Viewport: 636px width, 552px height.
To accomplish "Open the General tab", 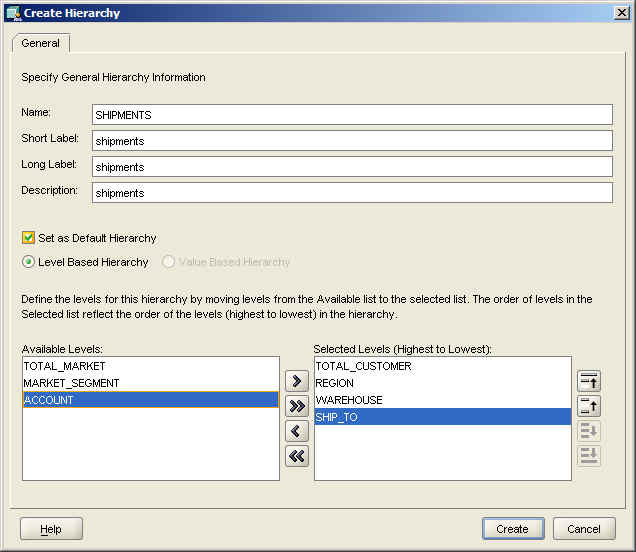I will [x=41, y=43].
